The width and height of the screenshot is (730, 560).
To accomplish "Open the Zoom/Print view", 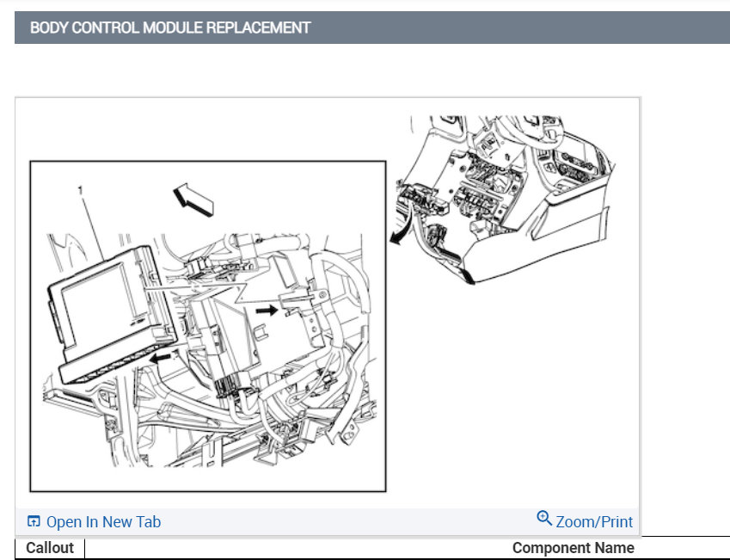I will pyautogui.click(x=594, y=522).
